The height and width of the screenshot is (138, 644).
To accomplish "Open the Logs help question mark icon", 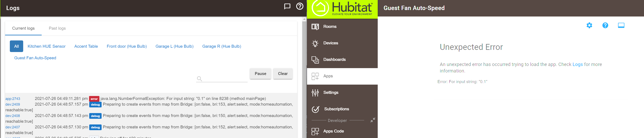I will [x=299, y=6].
